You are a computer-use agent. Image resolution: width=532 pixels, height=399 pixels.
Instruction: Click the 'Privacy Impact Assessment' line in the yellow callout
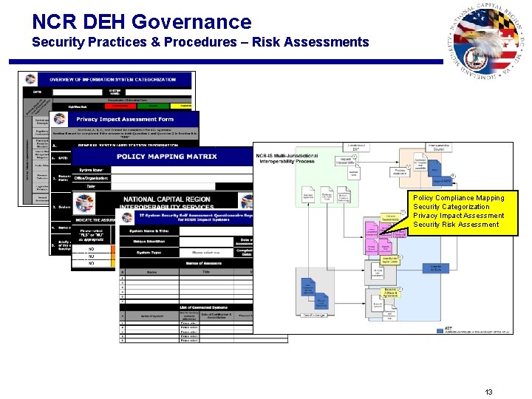coord(458,216)
